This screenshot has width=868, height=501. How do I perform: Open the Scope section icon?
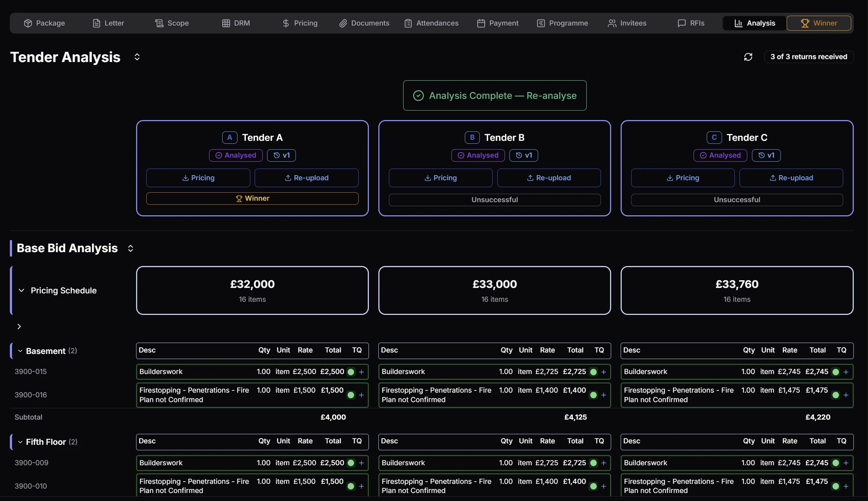(159, 23)
